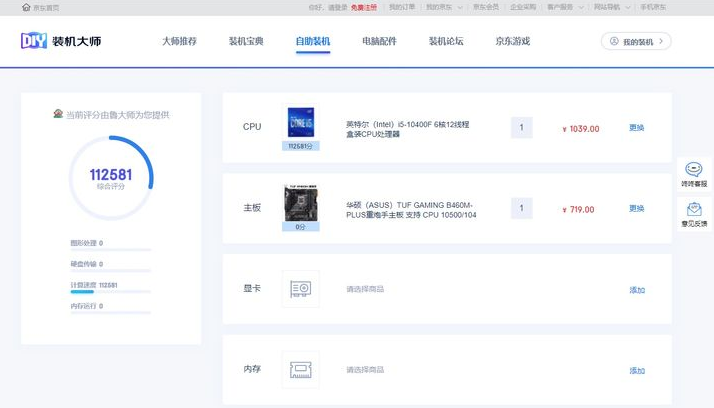
Task: Click the 鲁大师 logo icon
Action: [x=58, y=114]
